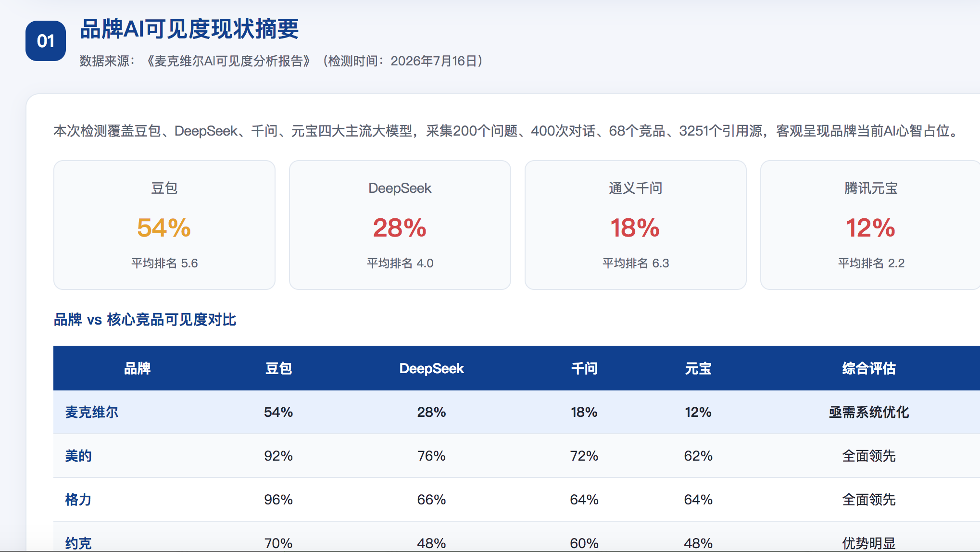Image resolution: width=980 pixels, height=552 pixels.
Task: Click the 综合评估 column header
Action: tap(869, 368)
